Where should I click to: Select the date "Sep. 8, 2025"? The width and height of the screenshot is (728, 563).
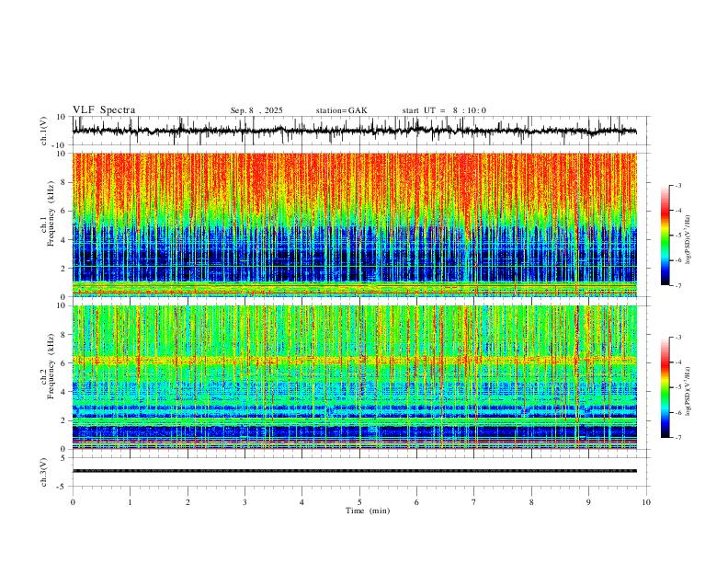tap(256, 110)
